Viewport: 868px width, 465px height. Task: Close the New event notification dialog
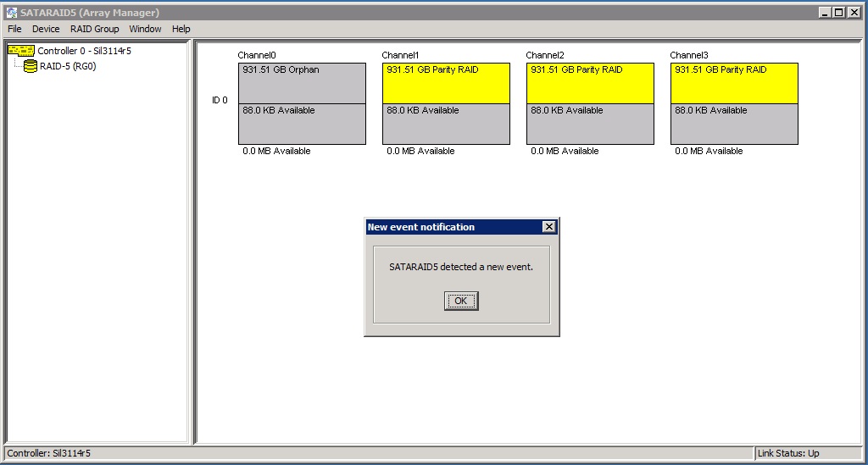pos(548,227)
